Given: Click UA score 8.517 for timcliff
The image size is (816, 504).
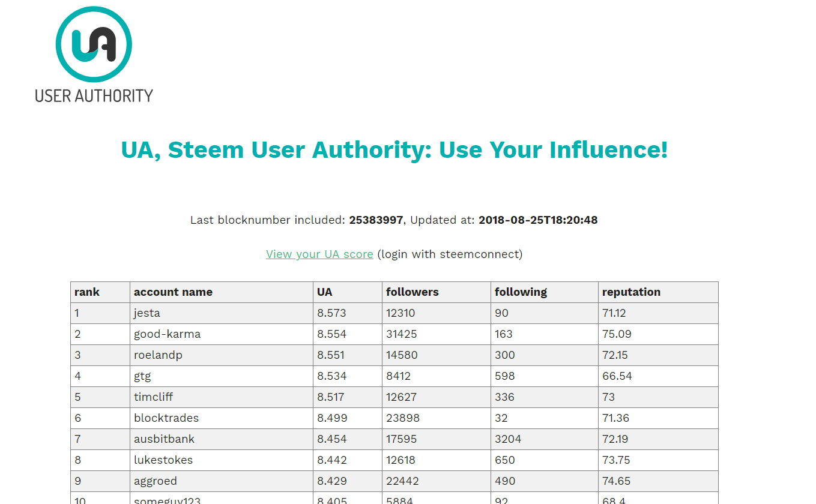Looking at the screenshot, I should click(x=331, y=397).
